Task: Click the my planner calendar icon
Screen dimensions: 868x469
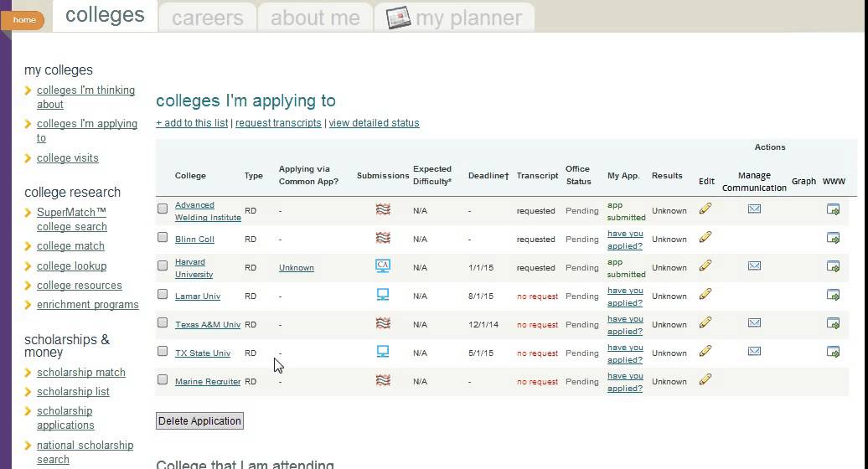Action: click(398, 17)
